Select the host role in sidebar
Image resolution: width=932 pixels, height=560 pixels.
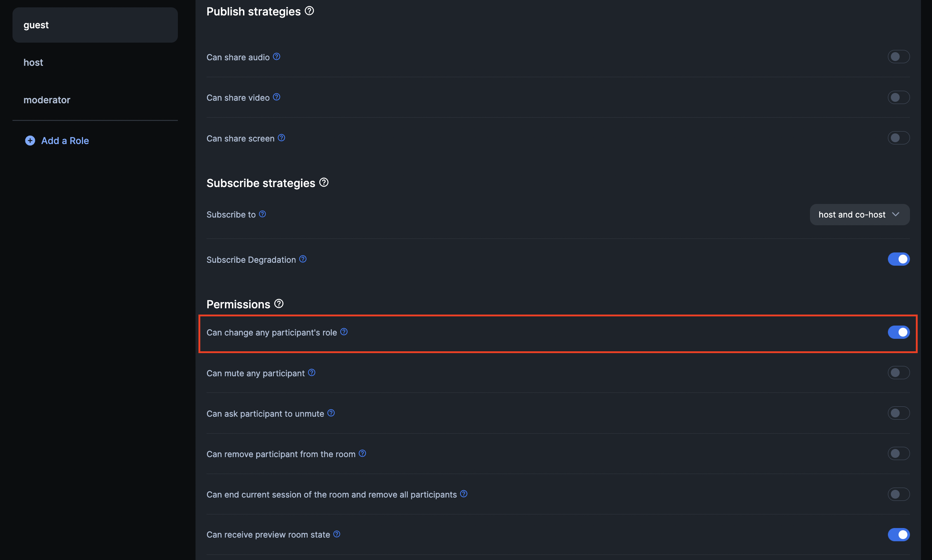tap(33, 62)
